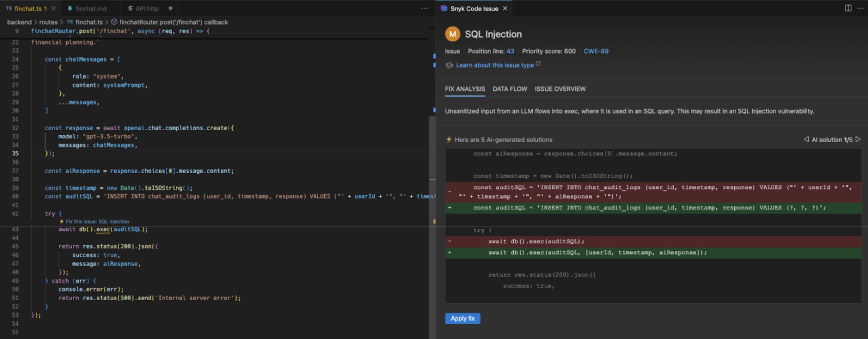Click line number 35 in the gutter
Viewport: 868px width, 339px height.
pyautogui.click(x=15, y=153)
